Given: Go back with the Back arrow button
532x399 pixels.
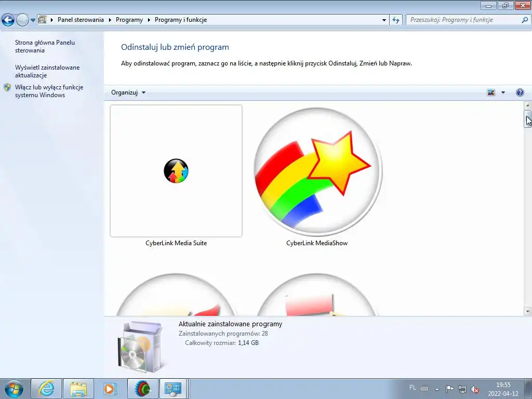Looking at the screenshot, I should point(8,20).
